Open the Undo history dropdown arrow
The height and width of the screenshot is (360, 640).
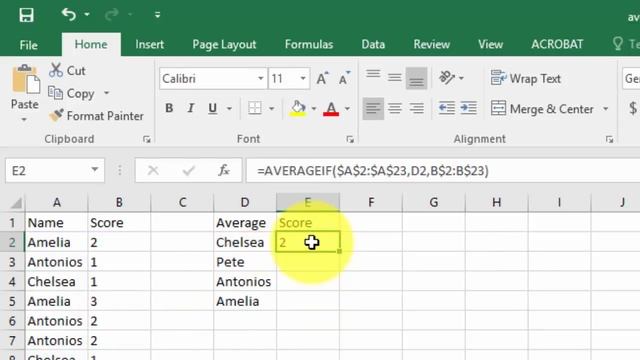coord(87,15)
